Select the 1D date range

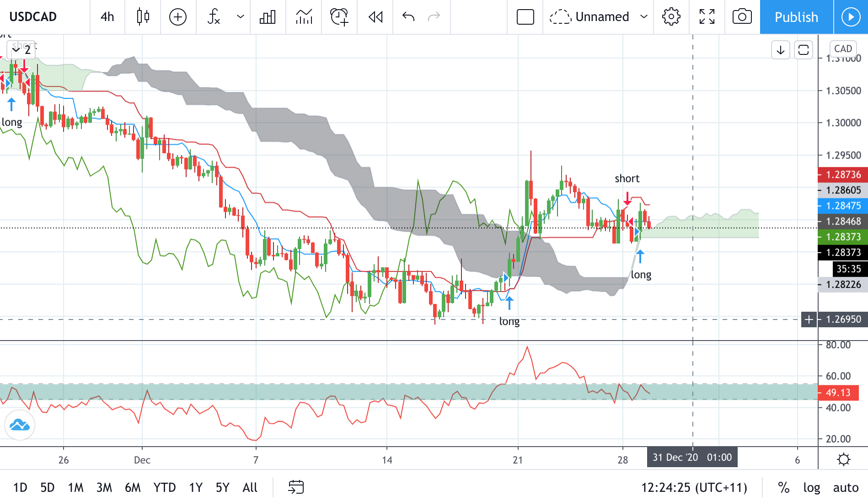point(20,488)
